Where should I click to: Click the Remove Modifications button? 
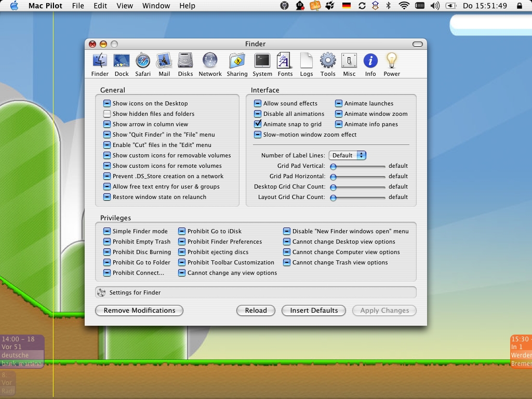pyautogui.click(x=139, y=311)
